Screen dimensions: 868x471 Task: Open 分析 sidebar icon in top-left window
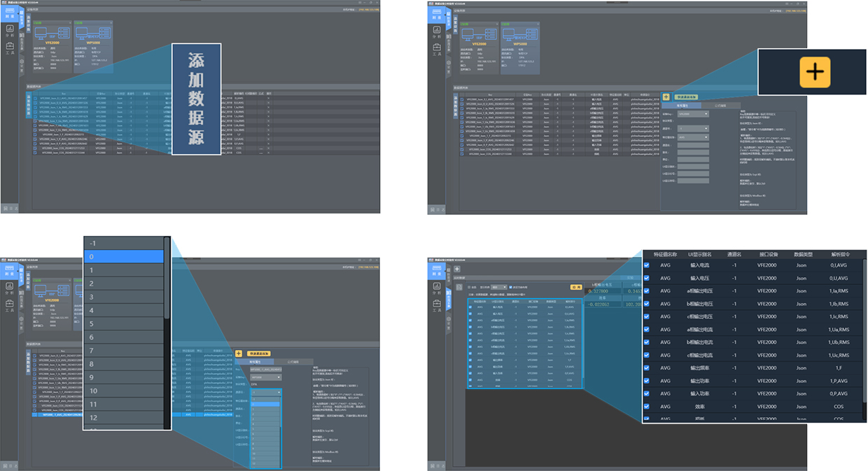10,32
